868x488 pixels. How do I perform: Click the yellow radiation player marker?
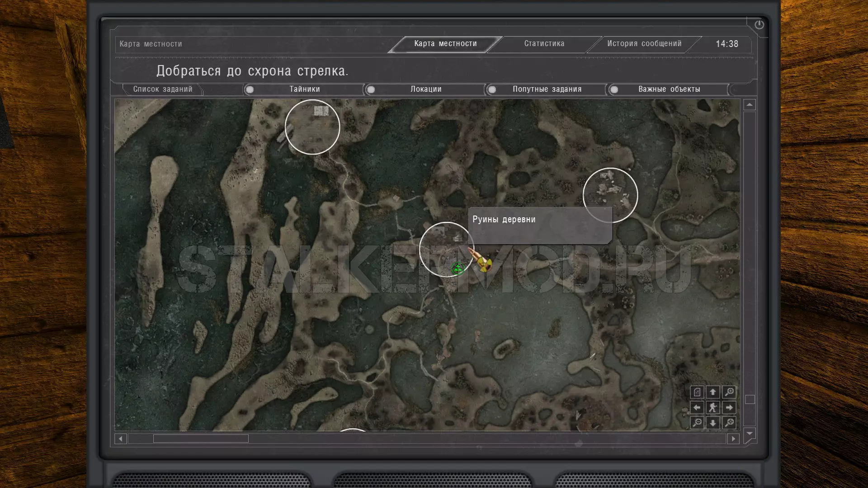pyautogui.click(x=484, y=265)
